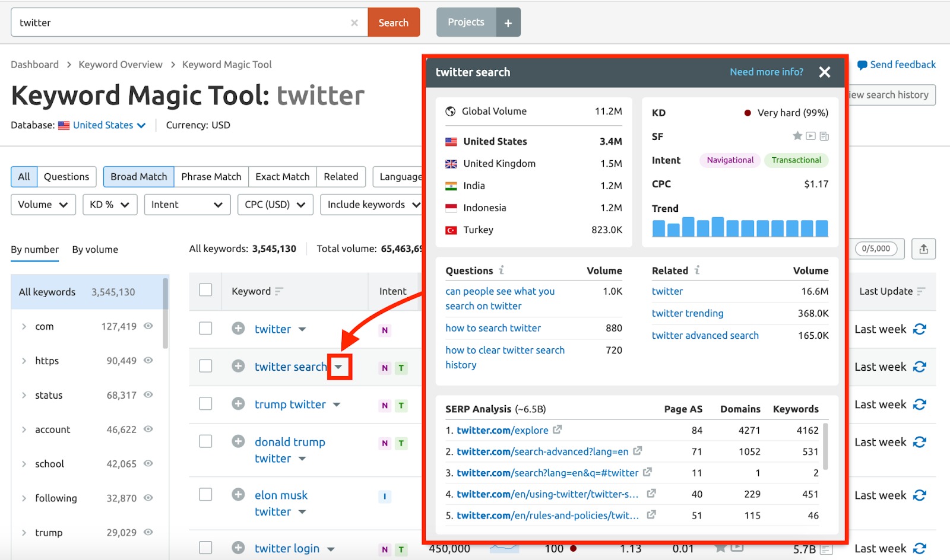
Task: Open the United States database dropdown
Action: point(109,125)
